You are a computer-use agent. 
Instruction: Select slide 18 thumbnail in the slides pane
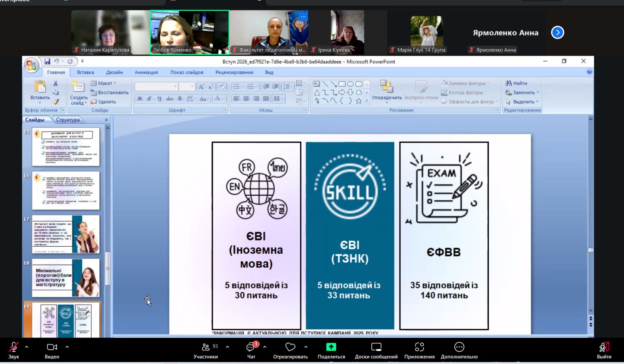point(66,278)
